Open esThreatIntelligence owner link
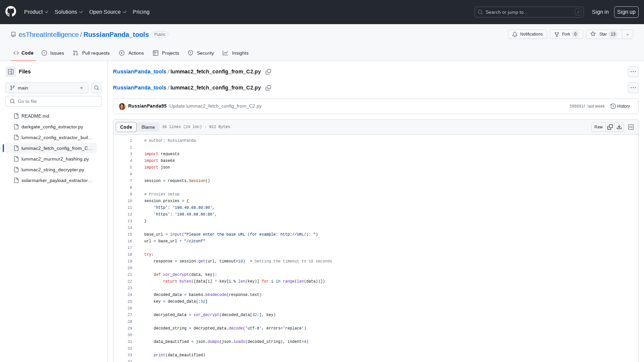This screenshot has height=362, width=644. point(49,35)
